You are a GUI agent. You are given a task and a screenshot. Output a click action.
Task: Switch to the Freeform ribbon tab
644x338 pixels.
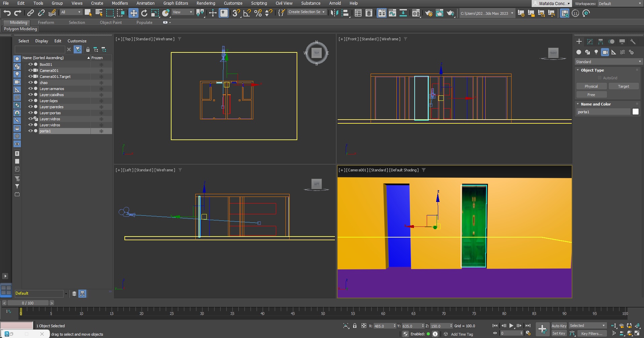(x=46, y=23)
